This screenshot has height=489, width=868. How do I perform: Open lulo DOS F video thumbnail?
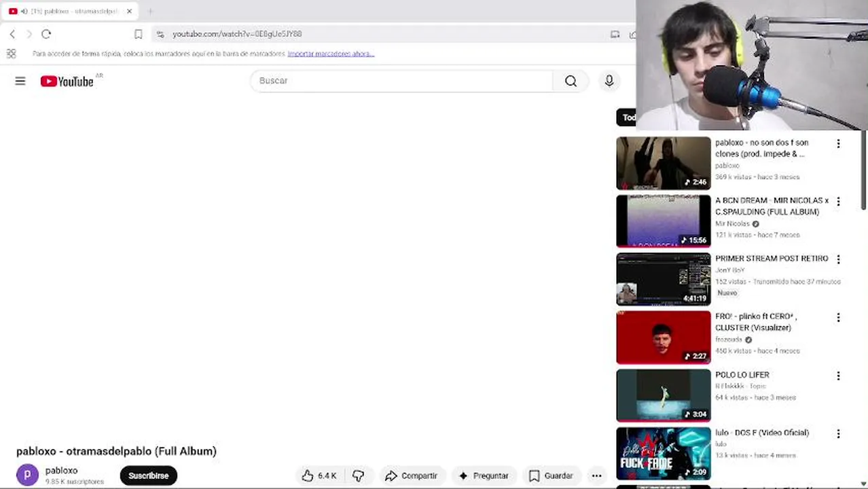click(x=664, y=454)
